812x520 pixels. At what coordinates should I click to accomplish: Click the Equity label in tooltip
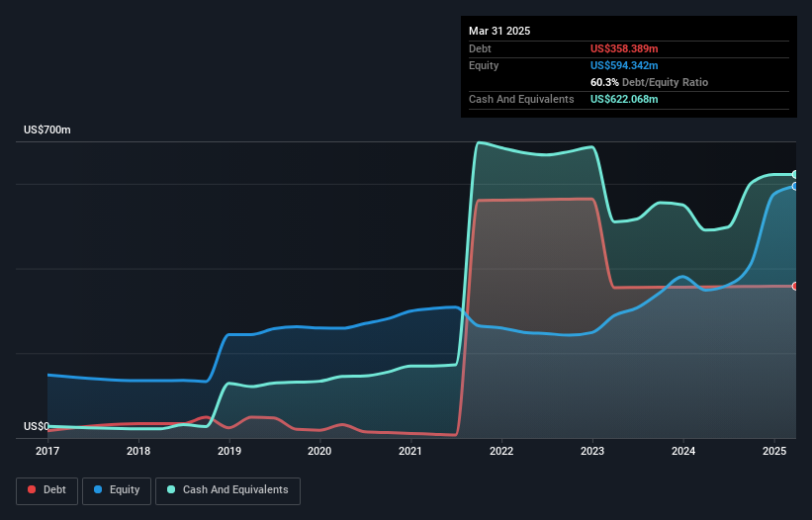pos(484,65)
